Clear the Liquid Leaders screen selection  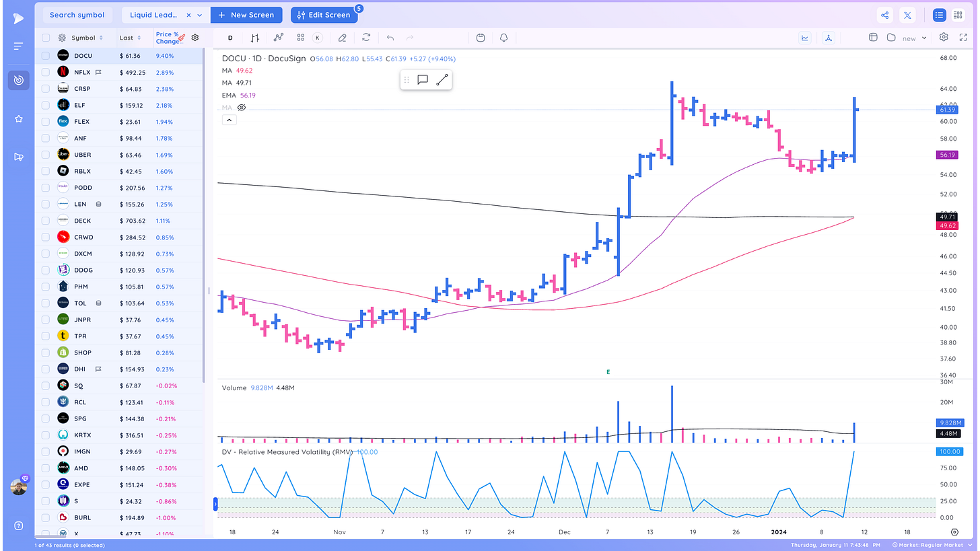(188, 15)
